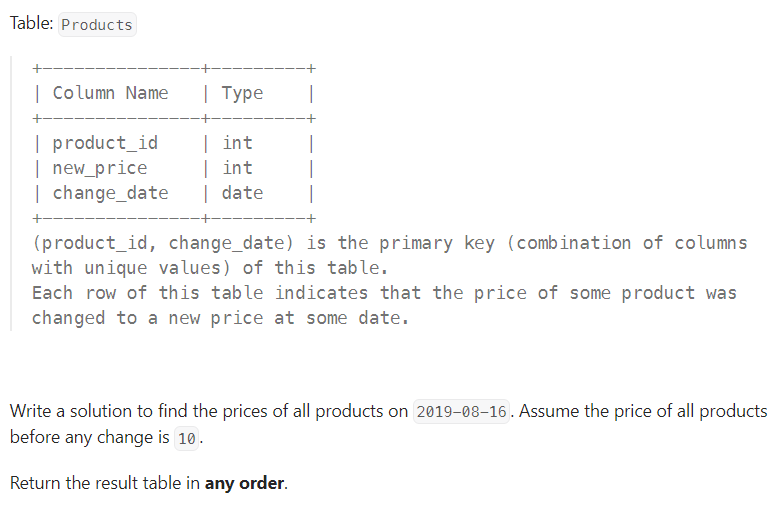Click the change_date column name
This screenshot has height=506, width=783.
(x=110, y=193)
